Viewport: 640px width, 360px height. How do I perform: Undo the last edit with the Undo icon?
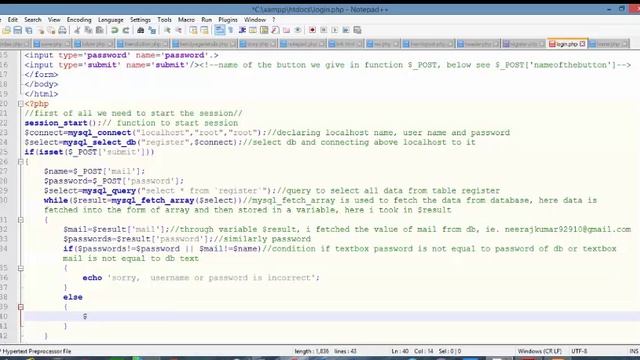115,30
